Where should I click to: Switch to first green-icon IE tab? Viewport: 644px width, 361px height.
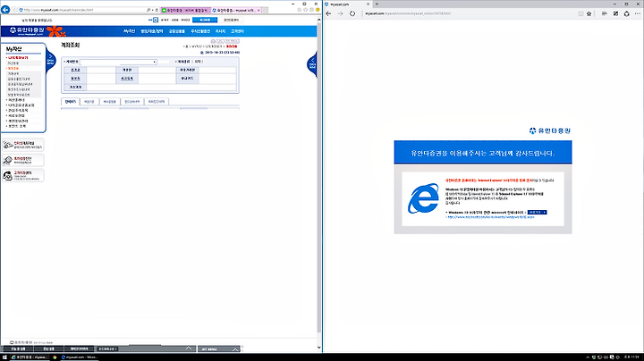coord(185,10)
